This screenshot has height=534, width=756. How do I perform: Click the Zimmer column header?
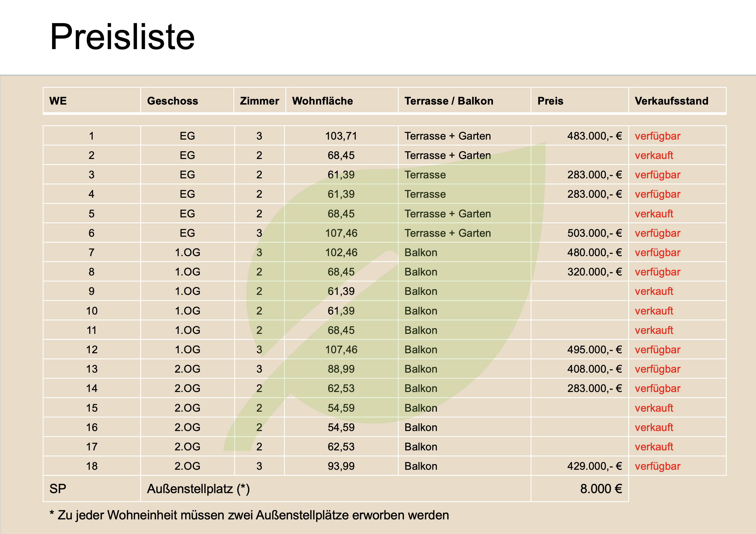(259, 101)
